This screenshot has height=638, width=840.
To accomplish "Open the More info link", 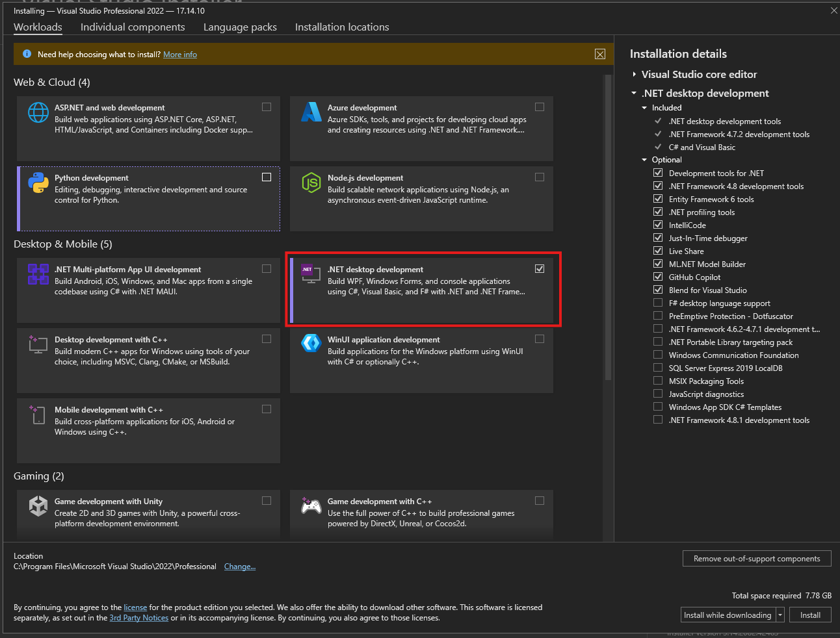I will click(x=180, y=55).
